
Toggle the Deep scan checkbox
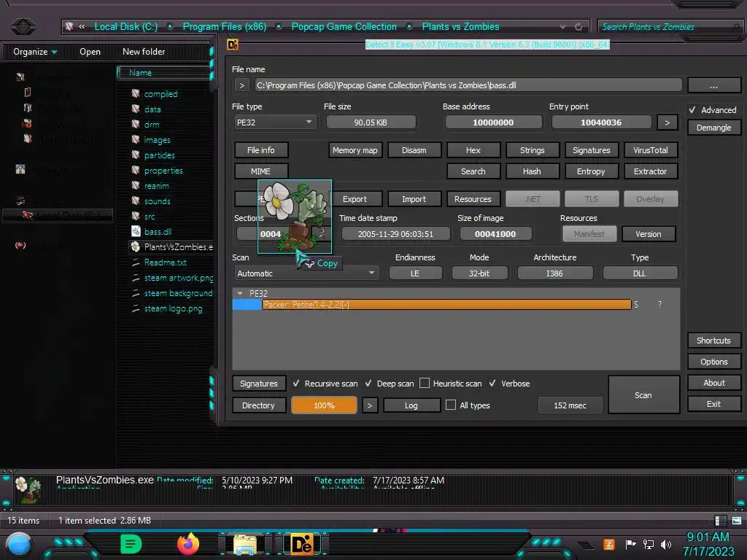point(368,384)
